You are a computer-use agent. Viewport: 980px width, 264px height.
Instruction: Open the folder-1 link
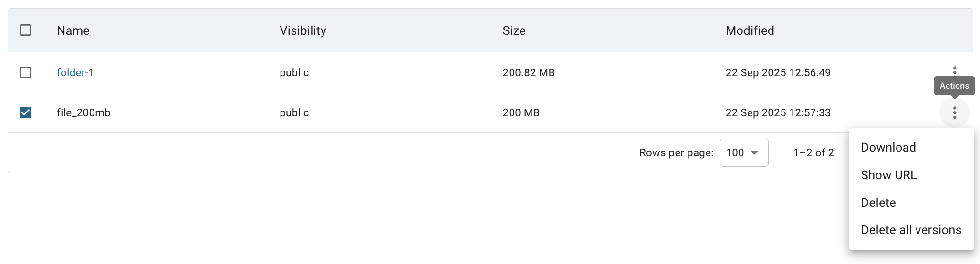(x=75, y=72)
